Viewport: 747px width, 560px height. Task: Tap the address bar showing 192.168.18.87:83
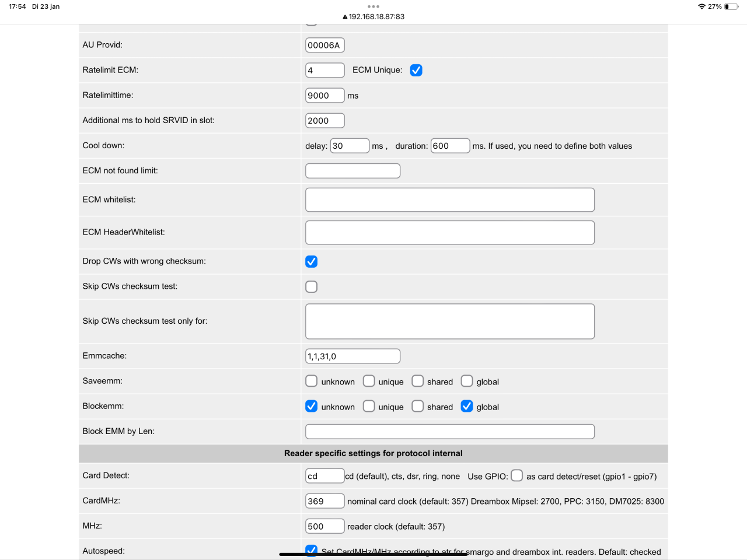tap(373, 16)
